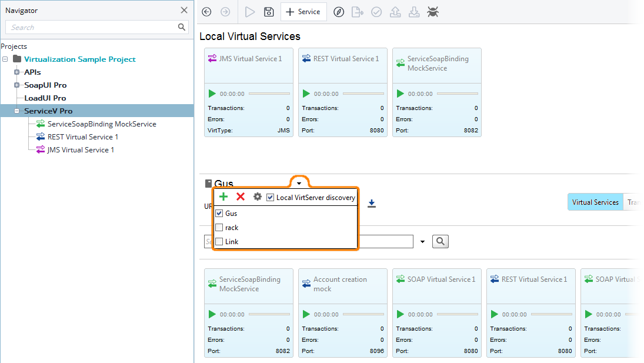644x363 pixels.
Task: Save project via floppy disk icon
Action: point(269,12)
